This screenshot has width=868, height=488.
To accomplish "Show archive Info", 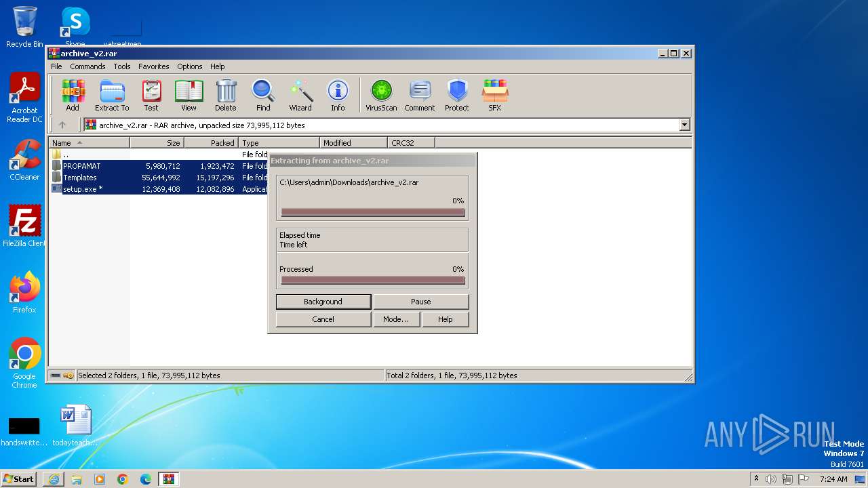I will click(338, 95).
